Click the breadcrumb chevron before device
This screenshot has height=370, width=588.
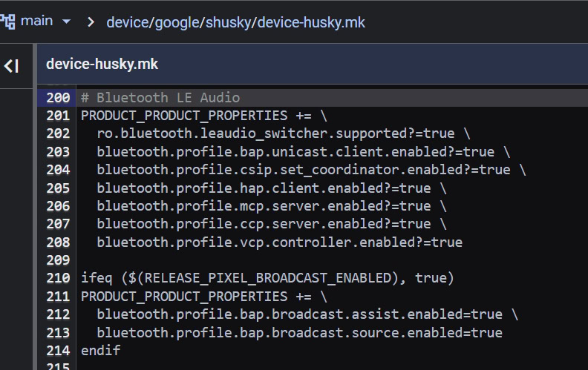click(x=91, y=22)
